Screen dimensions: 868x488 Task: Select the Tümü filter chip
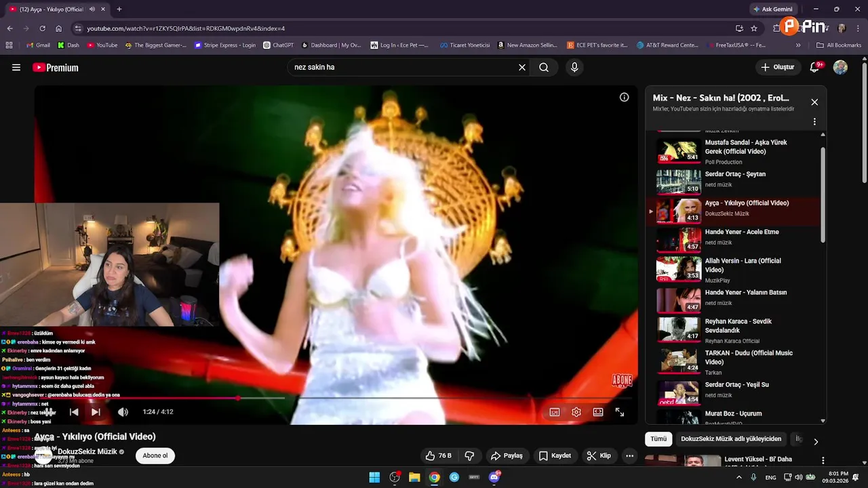[658, 439]
